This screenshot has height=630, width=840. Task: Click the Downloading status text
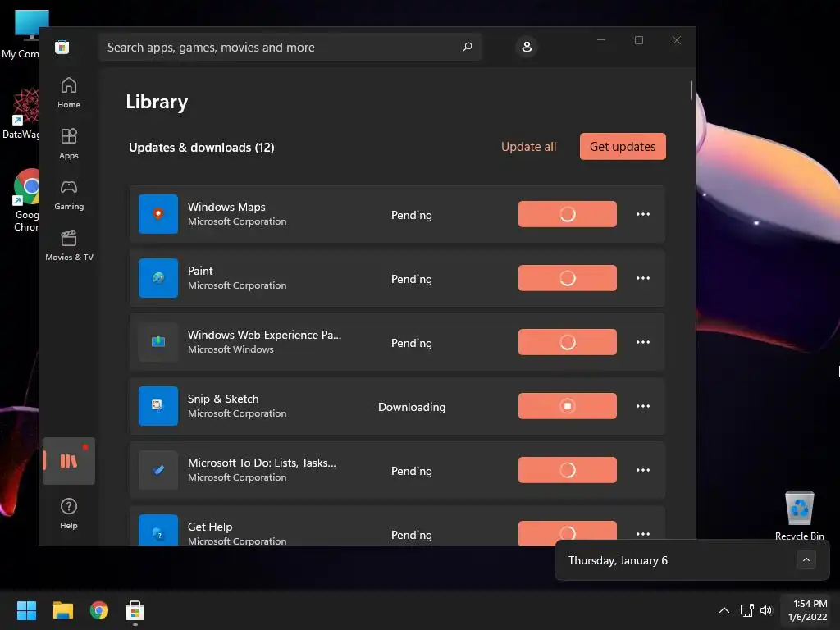[x=412, y=407]
